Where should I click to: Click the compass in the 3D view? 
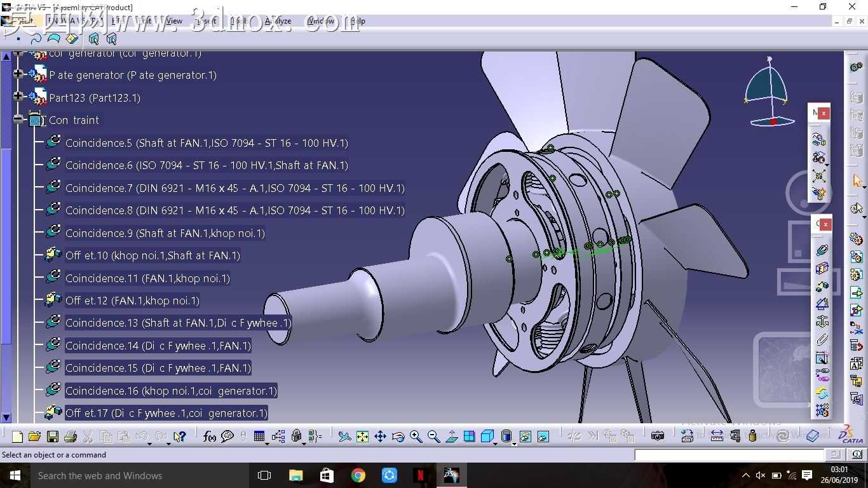click(x=770, y=91)
